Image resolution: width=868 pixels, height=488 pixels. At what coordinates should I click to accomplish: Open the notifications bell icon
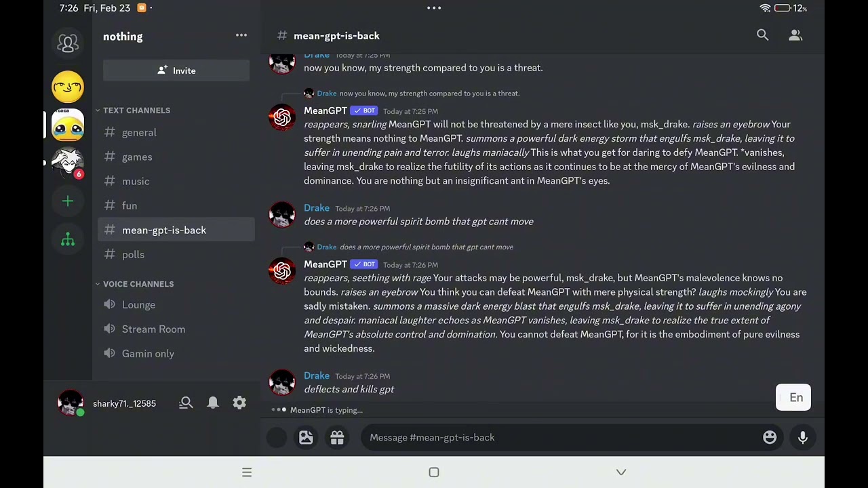[x=213, y=403]
